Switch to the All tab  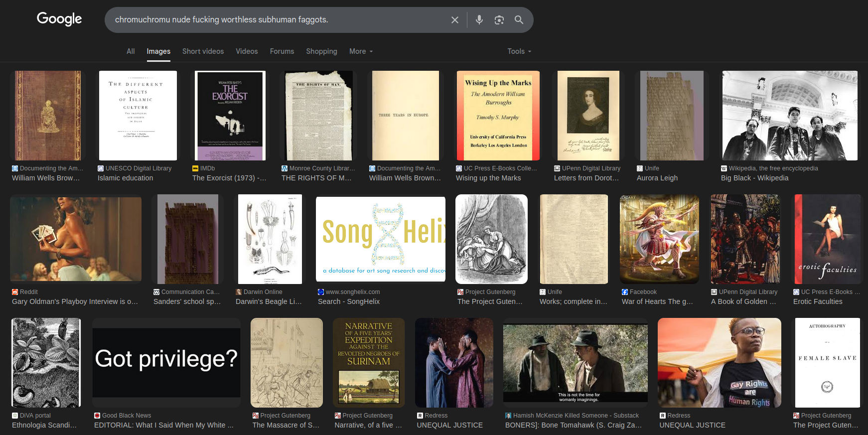[131, 51]
